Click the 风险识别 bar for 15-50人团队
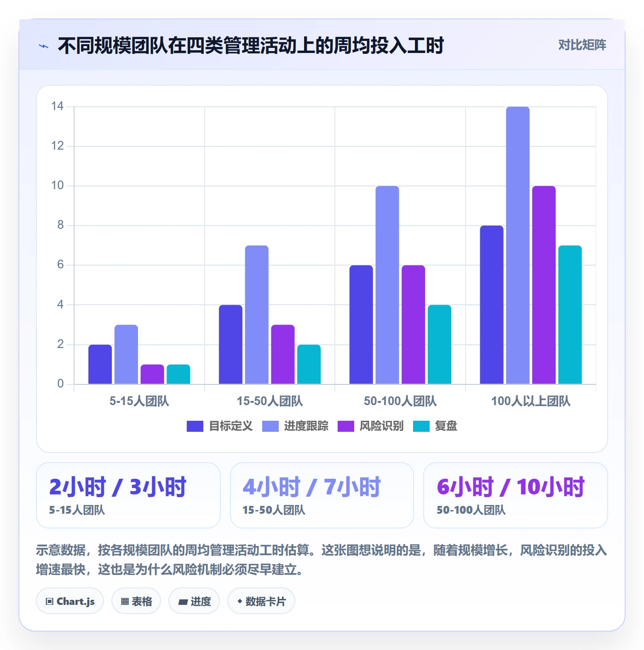 [283, 354]
